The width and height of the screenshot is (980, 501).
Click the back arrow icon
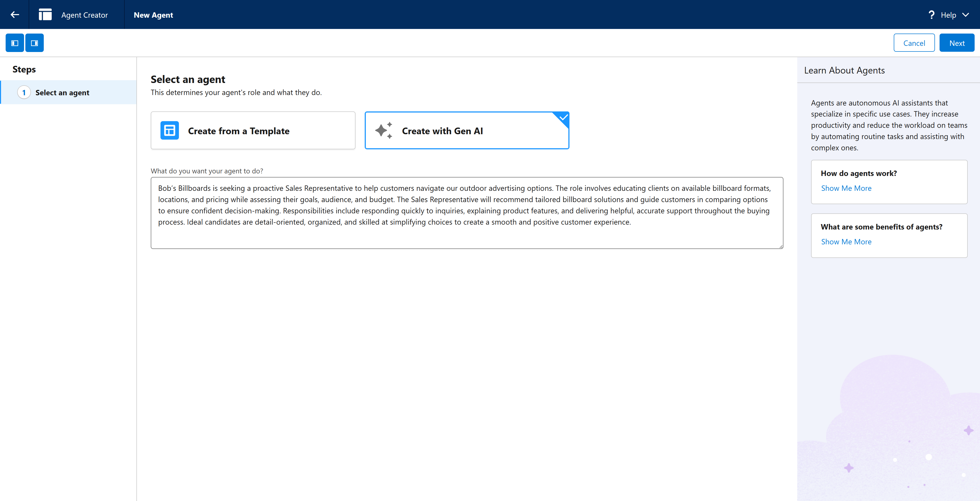[x=14, y=15]
